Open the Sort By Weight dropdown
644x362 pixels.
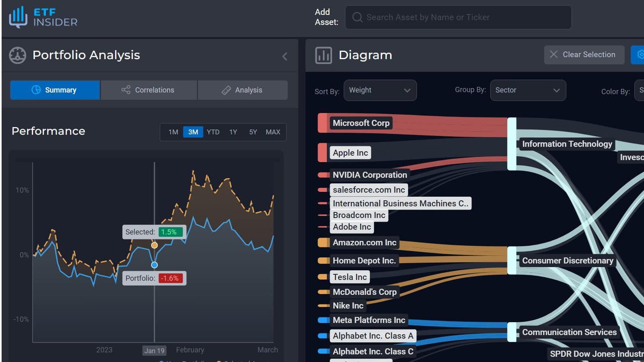380,90
